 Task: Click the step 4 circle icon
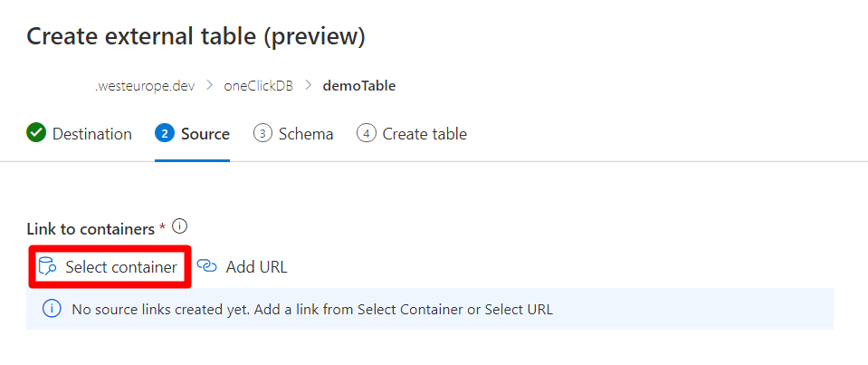[x=366, y=134]
